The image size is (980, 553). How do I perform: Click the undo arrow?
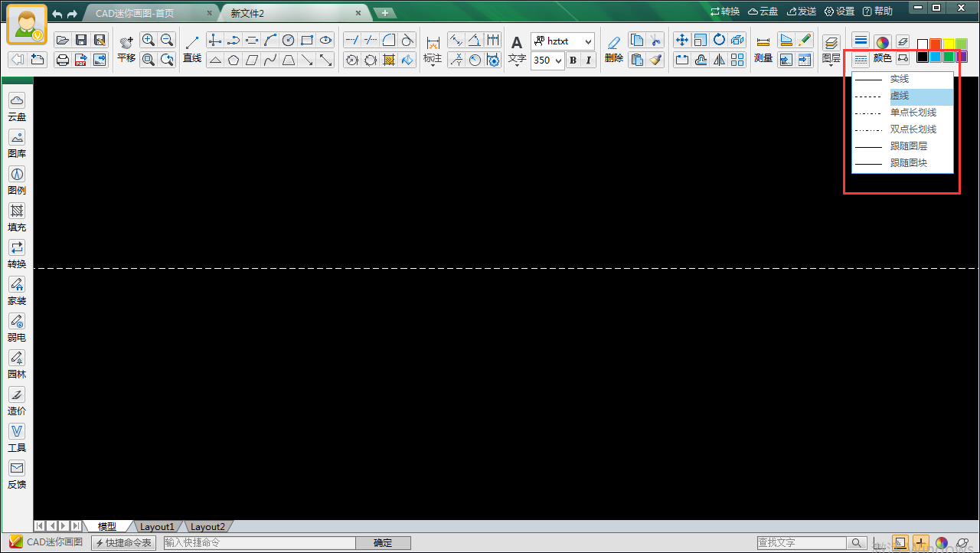(57, 13)
